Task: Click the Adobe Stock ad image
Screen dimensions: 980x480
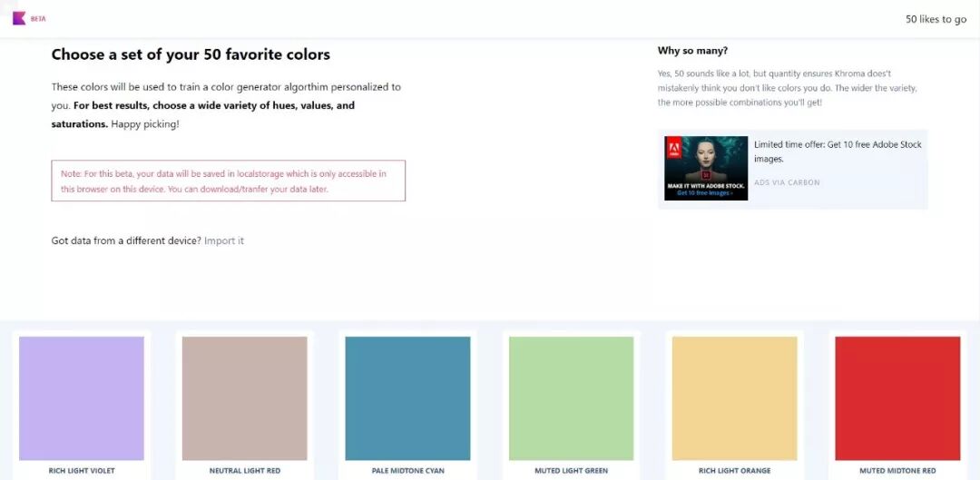Action: (x=706, y=168)
